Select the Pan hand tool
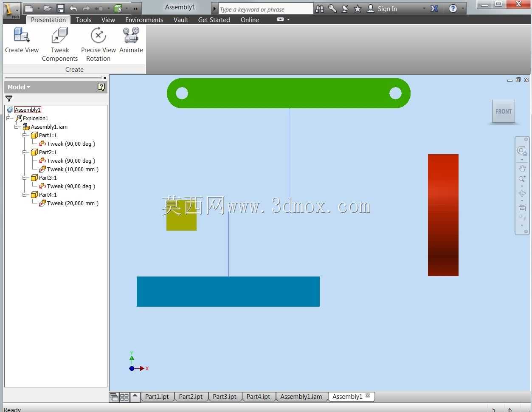This screenshot has width=532, height=412. (x=522, y=169)
